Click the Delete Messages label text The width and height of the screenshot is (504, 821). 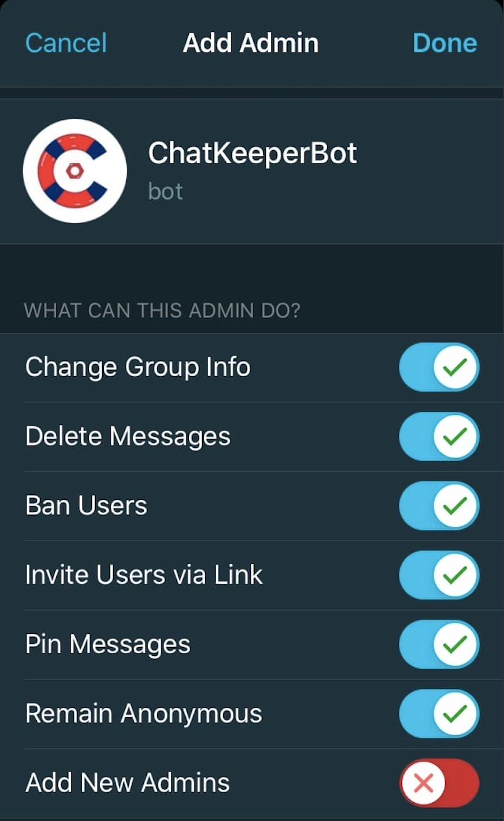(x=128, y=436)
